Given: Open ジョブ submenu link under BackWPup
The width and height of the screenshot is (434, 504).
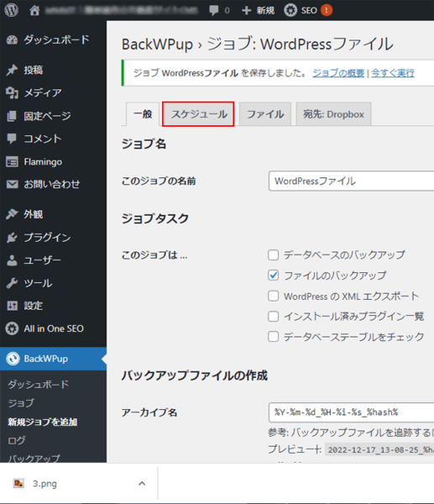Looking at the screenshot, I should 21,403.
